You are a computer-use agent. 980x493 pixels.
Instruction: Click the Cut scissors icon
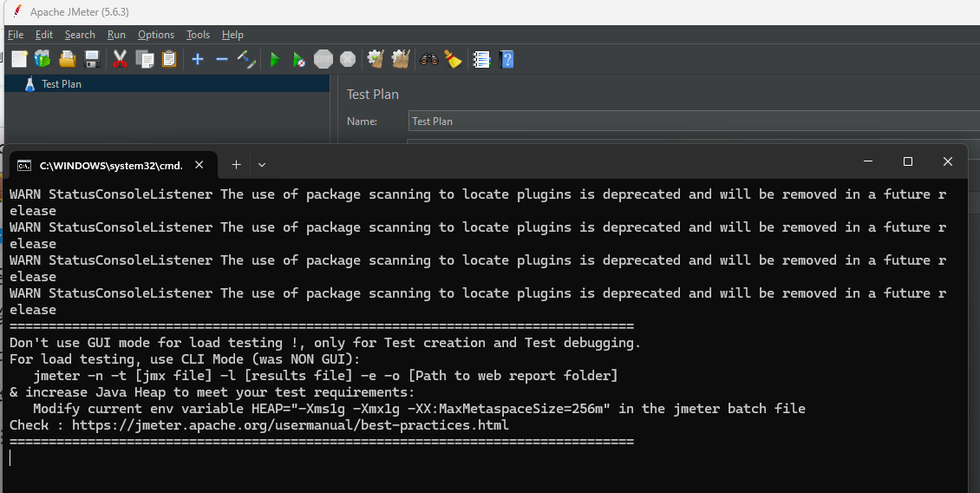[120, 59]
